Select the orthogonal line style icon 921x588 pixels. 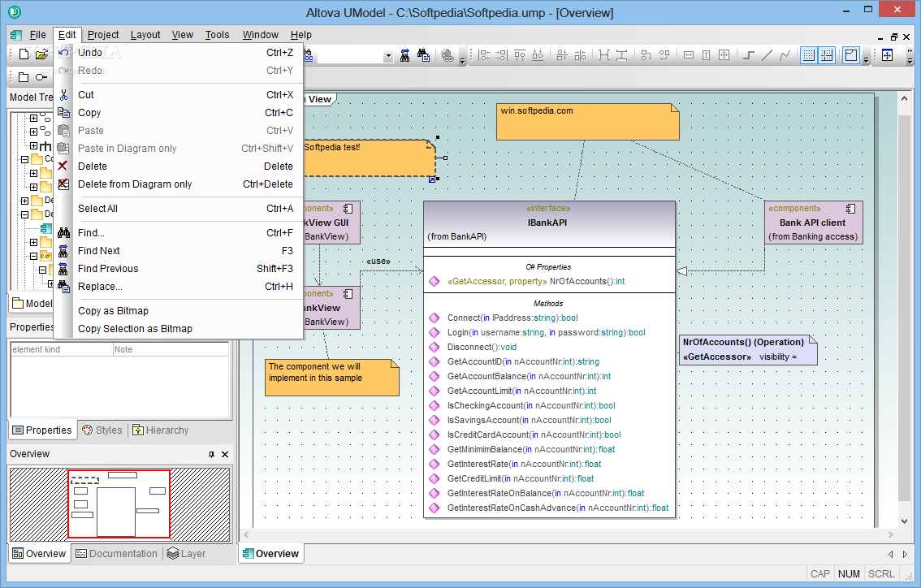pyautogui.click(x=749, y=55)
